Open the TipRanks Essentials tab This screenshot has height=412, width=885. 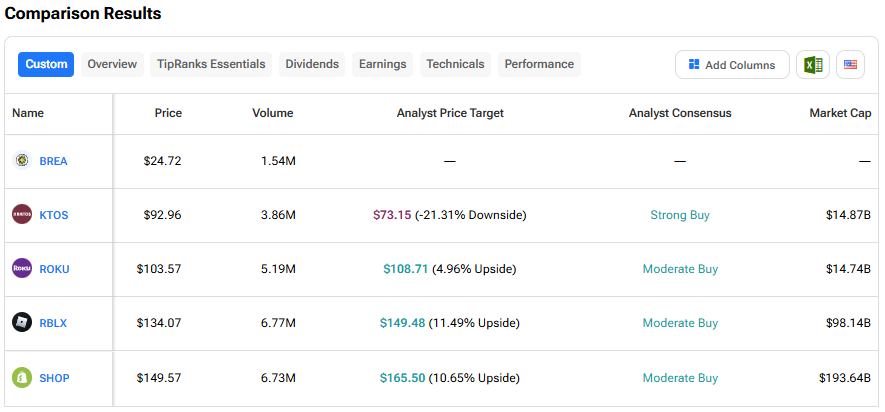pyautogui.click(x=211, y=64)
